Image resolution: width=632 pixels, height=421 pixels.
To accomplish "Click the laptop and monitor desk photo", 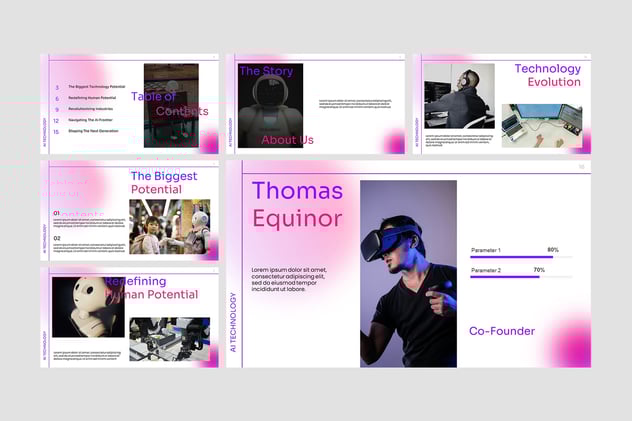I will (541, 125).
